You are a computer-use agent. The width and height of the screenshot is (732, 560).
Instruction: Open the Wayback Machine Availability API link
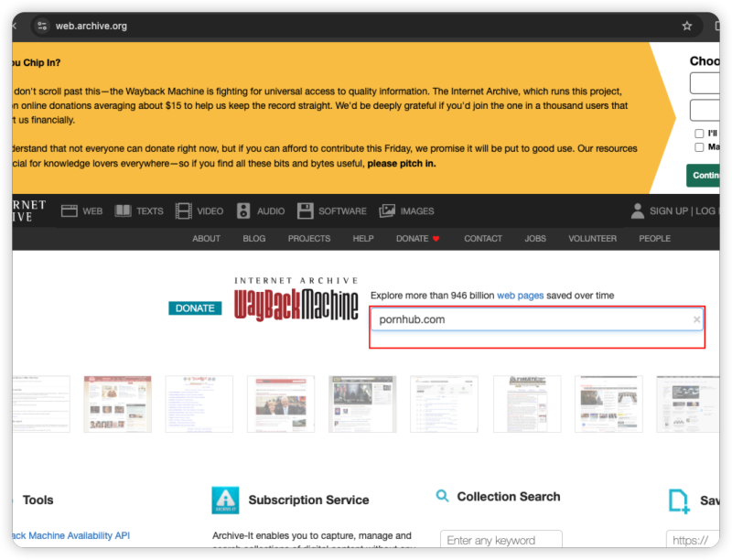71,535
